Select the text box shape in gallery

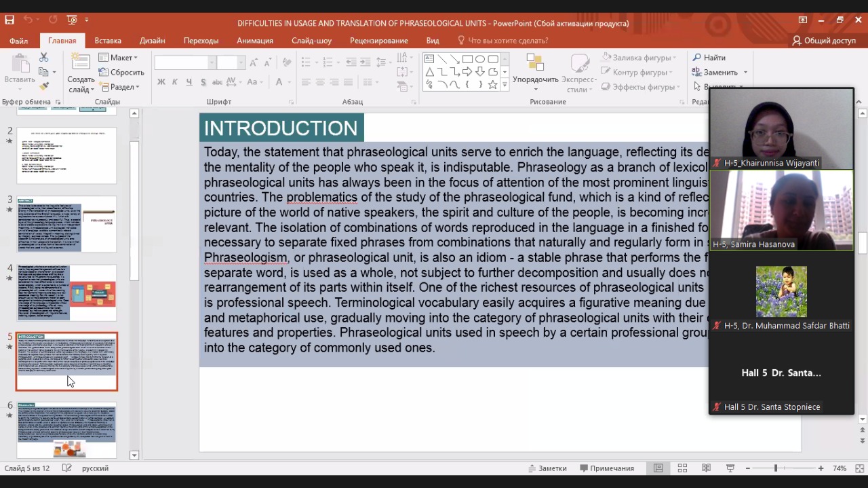[x=429, y=59]
